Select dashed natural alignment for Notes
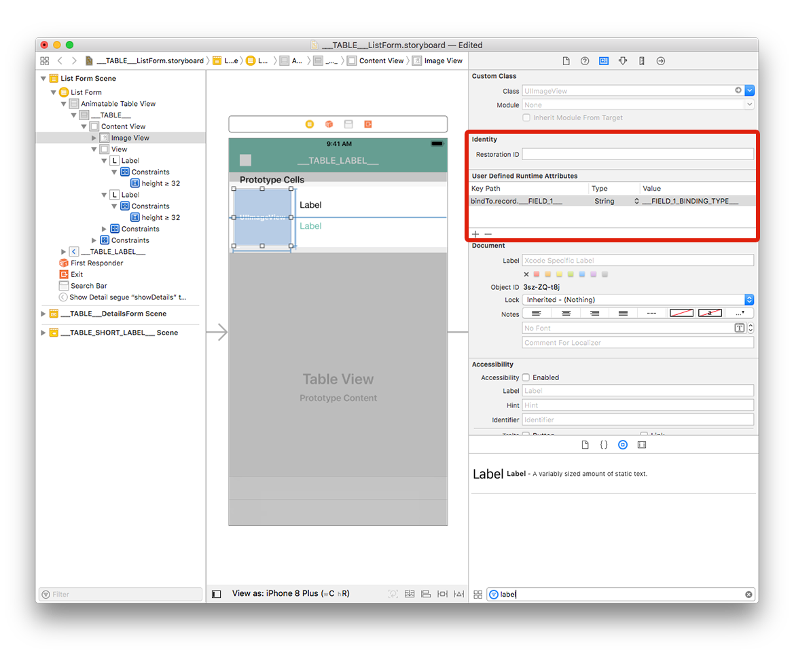The image size is (794, 672). coord(651,314)
